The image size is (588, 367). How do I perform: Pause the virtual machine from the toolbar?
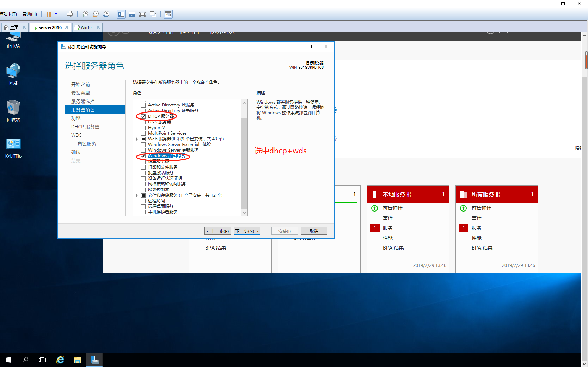(49, 14)
